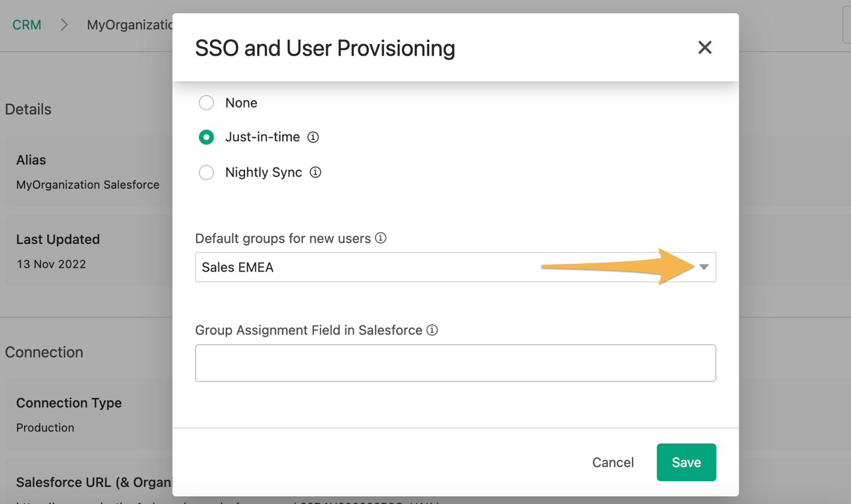851x504 pixels.
Task: Click the Group Assignment Field in Salesforce label
Action: click(309, 330)
